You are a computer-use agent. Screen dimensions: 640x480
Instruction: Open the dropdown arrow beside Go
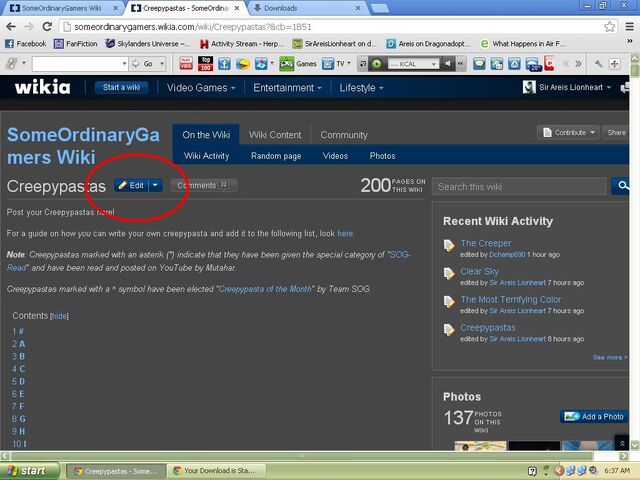pos(162,64)
